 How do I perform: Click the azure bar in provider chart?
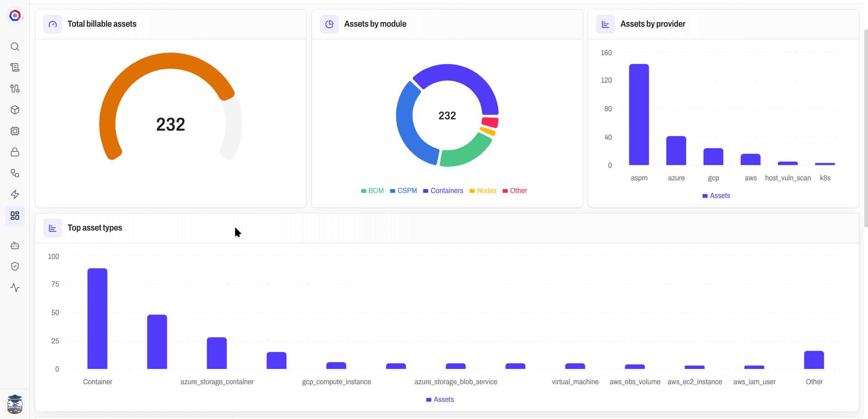tap(676, 151)
